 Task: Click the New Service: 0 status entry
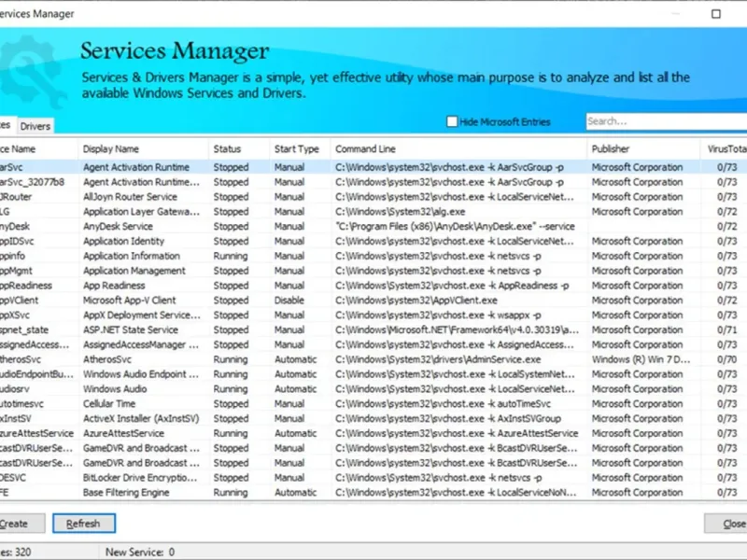tap(139, 553)
